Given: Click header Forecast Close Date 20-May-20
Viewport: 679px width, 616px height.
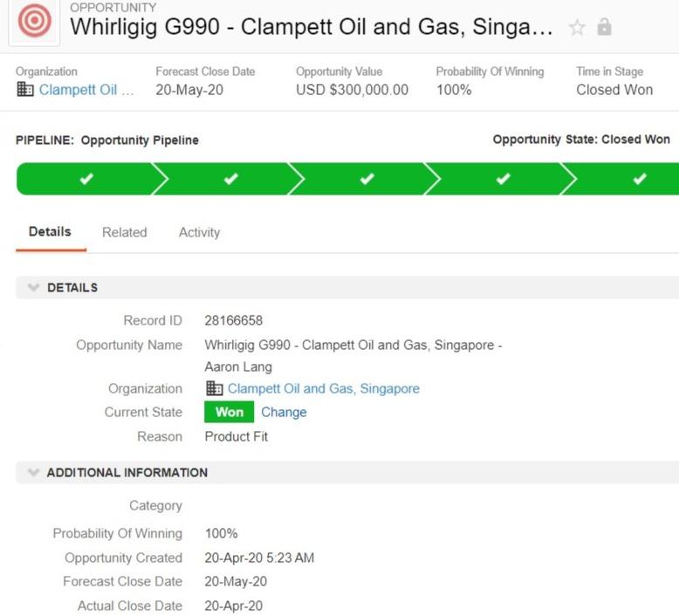Looking at the screenshot, I should pos(189,90).
